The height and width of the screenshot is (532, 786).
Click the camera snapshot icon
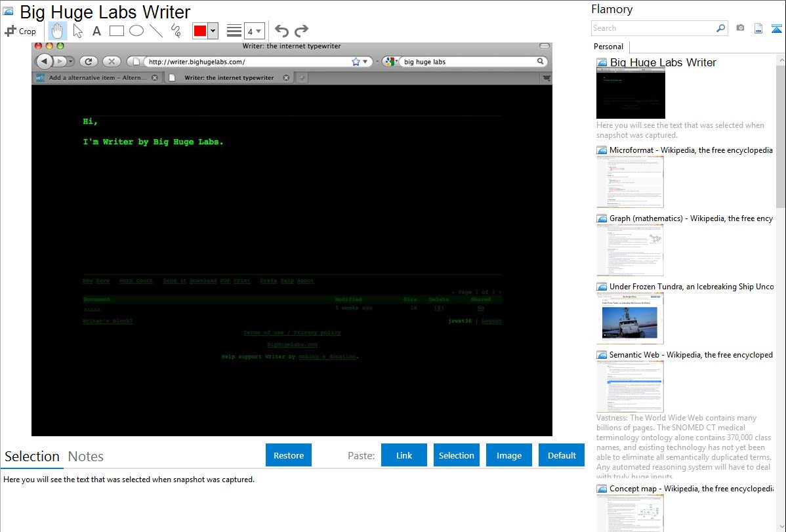pyautogui.click(x=740, y=28)
